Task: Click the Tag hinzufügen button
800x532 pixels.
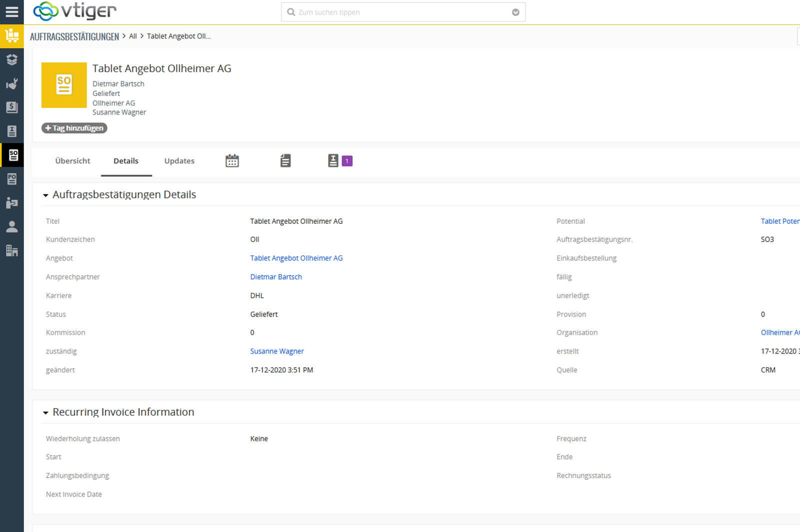Action: (74, 128)
